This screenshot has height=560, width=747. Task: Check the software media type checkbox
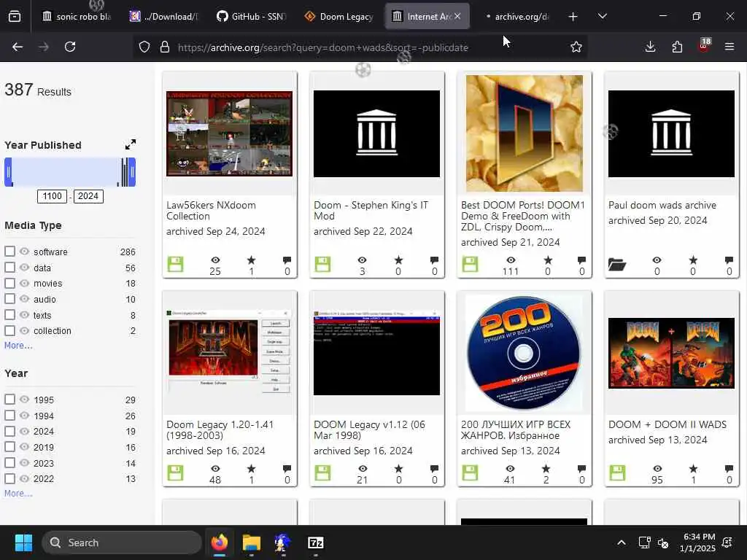(9, 251)
